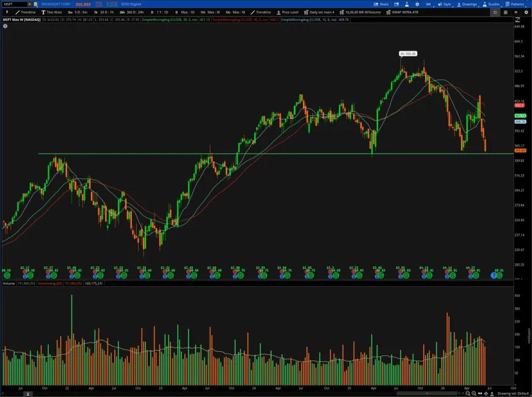The image size is (532, 397).
Task: Click the Hi: 555.45 price bubble
Action: [x=408, y=54]
